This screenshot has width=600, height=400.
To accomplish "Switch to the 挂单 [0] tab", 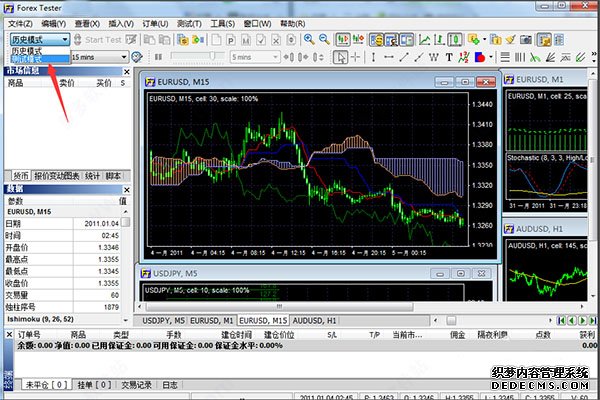I will 94,385.
